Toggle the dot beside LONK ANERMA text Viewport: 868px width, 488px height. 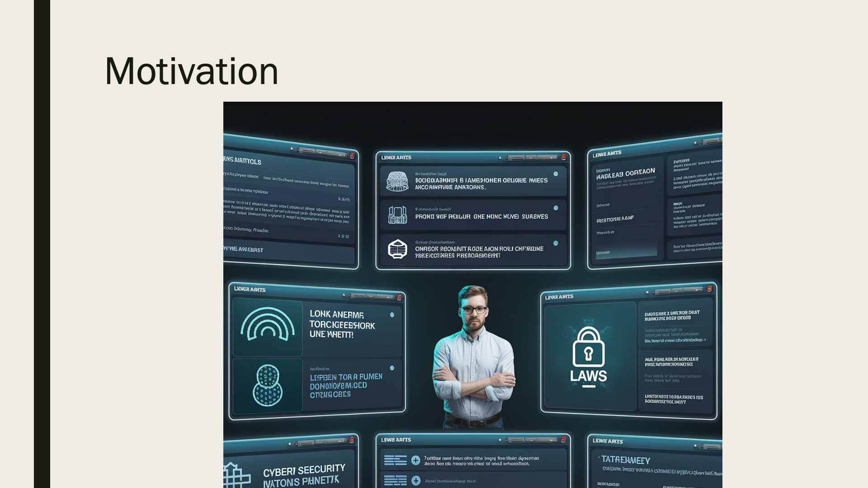[392, 315]
